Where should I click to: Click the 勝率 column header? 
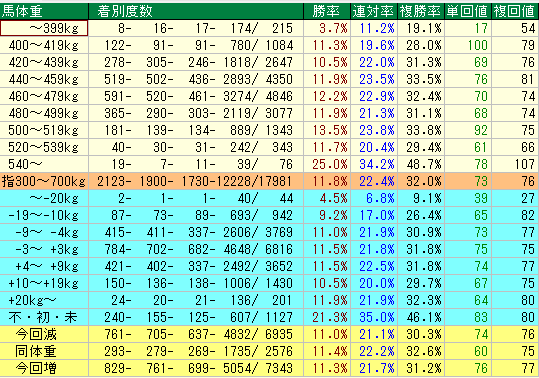click(327, 11)
